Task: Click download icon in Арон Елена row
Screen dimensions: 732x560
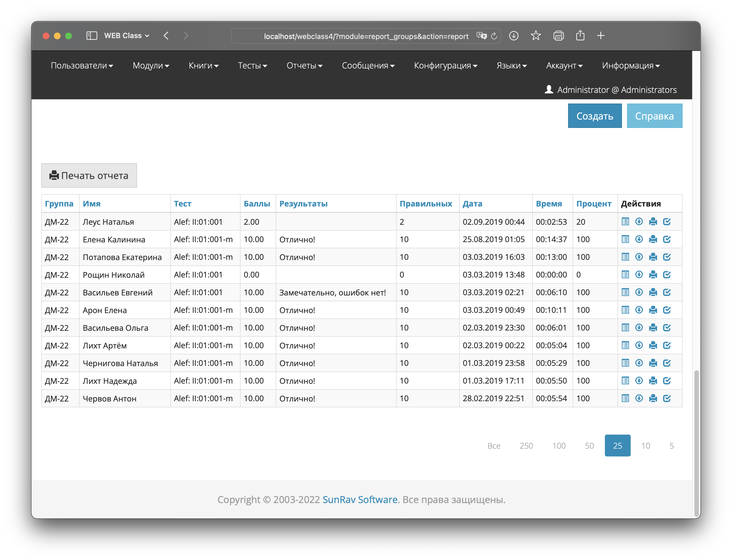Action: [x=639, y=310]
